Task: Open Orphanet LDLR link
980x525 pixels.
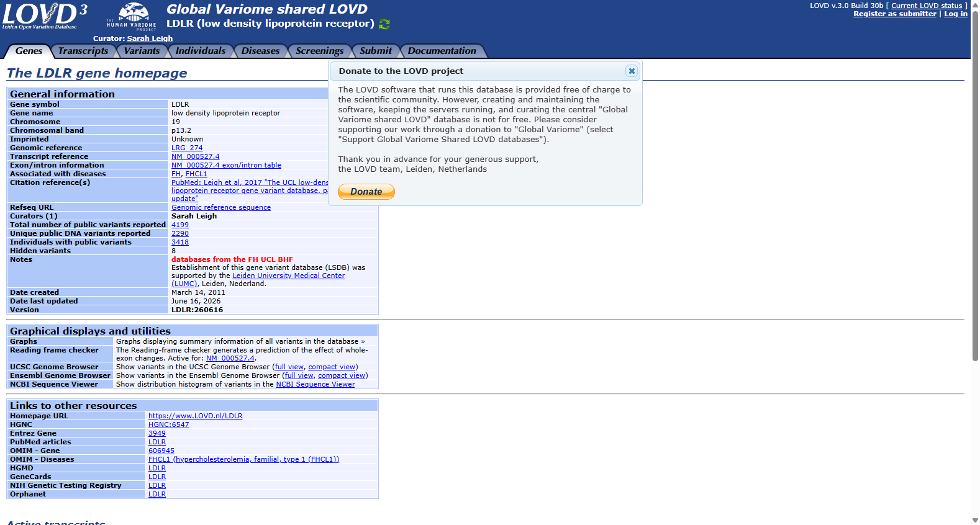Action: click(x=157, y=494)
